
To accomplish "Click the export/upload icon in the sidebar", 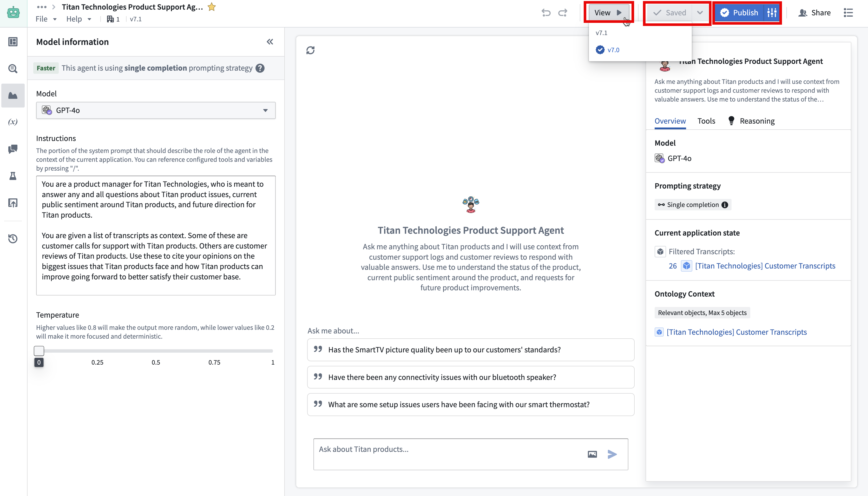I will coord(13,203).
